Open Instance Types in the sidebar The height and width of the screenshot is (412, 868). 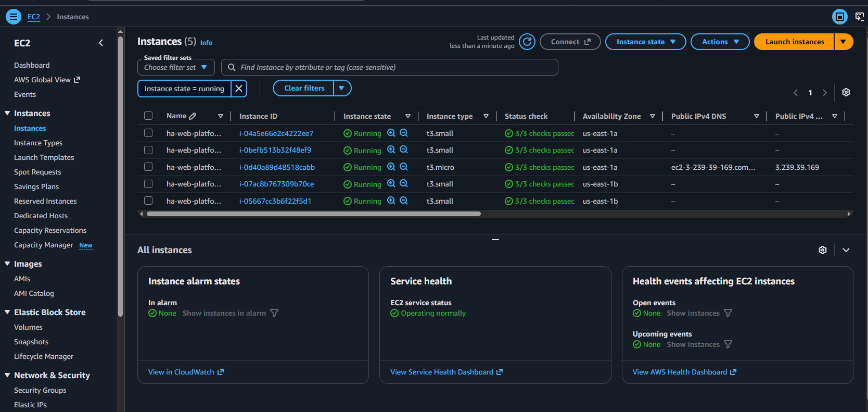38,143
